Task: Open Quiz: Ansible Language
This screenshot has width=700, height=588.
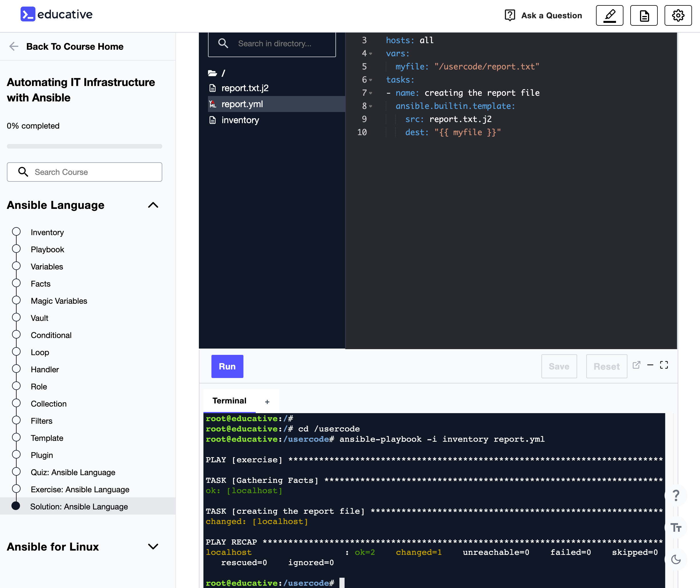Action: [73, 472]
